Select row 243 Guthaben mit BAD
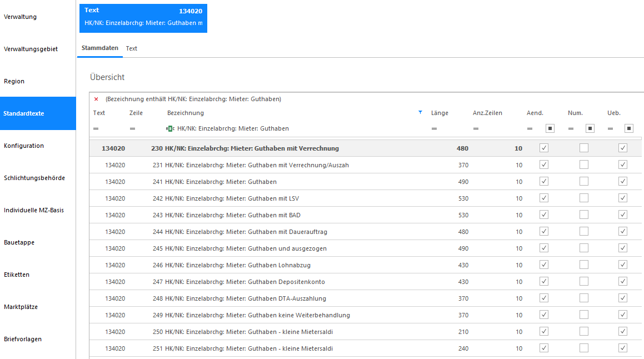The image size is (644, 359). (x=366, y=215)
